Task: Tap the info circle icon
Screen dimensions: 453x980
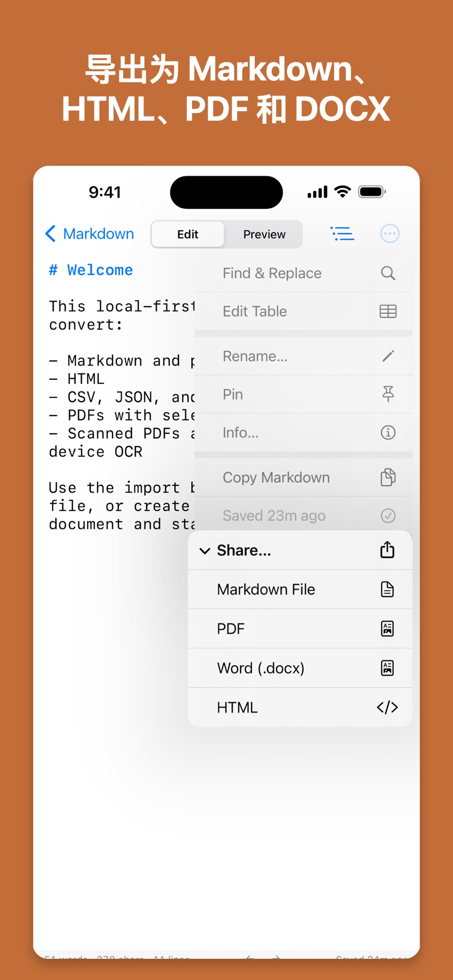Action: (x=388, y=433)
